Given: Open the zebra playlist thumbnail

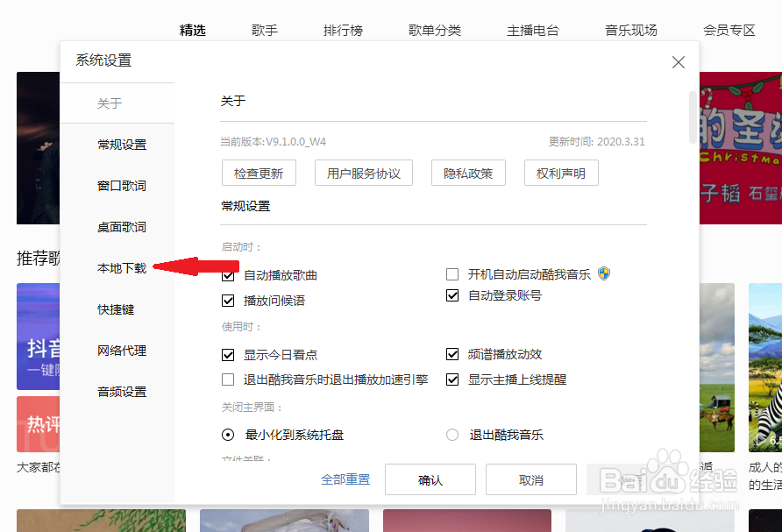Looking at the screenshot, I should point(765,368).
